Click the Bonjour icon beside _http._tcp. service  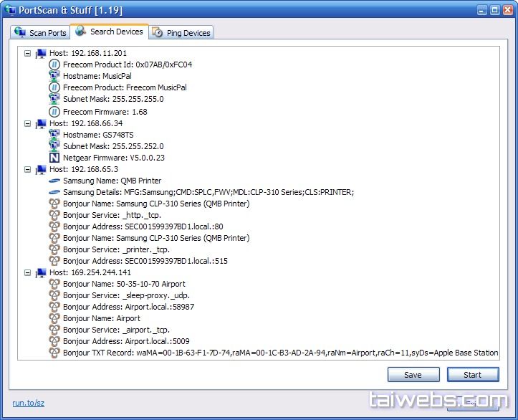pyautogui.click(x=54, y=215)
